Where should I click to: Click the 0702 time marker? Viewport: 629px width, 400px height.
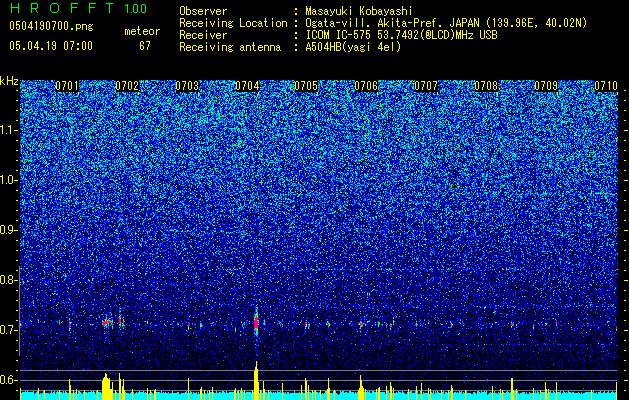coord(127,86)
